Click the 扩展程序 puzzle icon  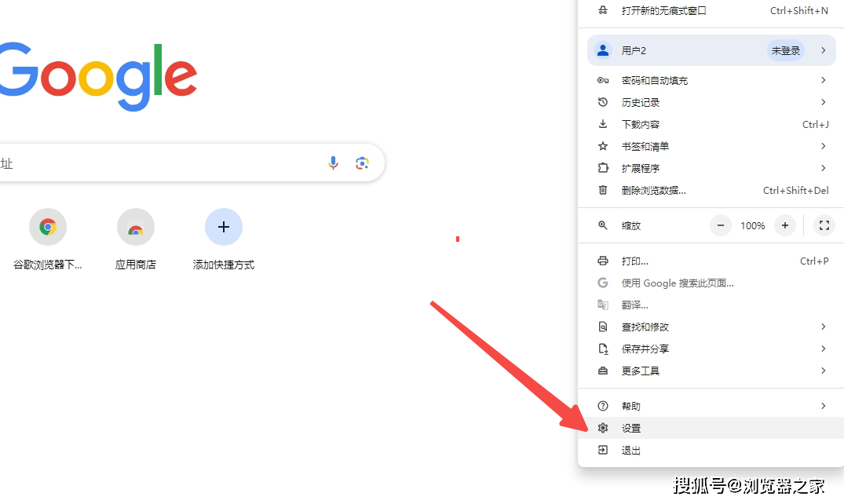click(603, 168)
